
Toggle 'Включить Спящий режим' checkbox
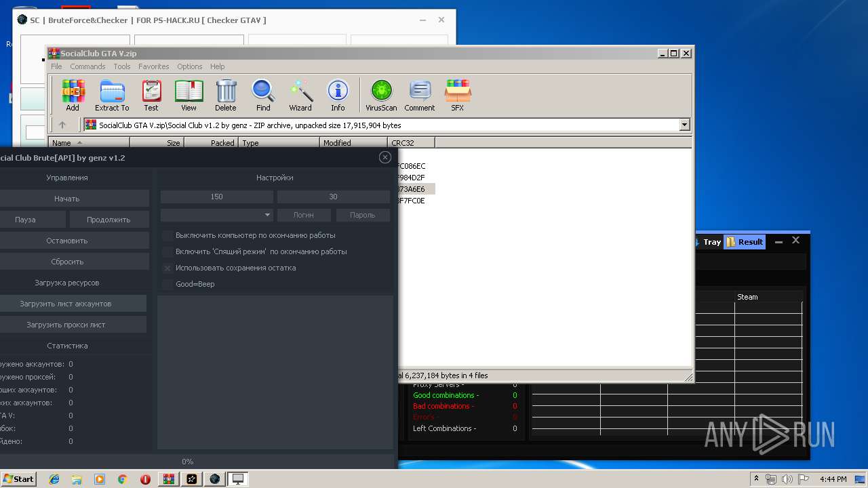(167, 251)
